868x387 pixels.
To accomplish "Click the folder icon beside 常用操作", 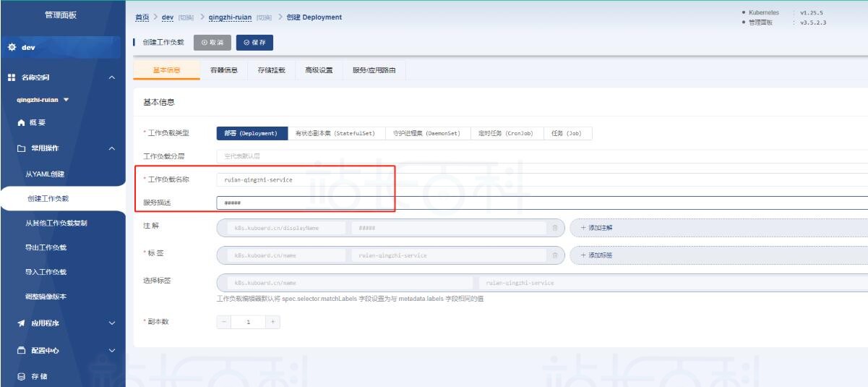I will tap(21, 148).
